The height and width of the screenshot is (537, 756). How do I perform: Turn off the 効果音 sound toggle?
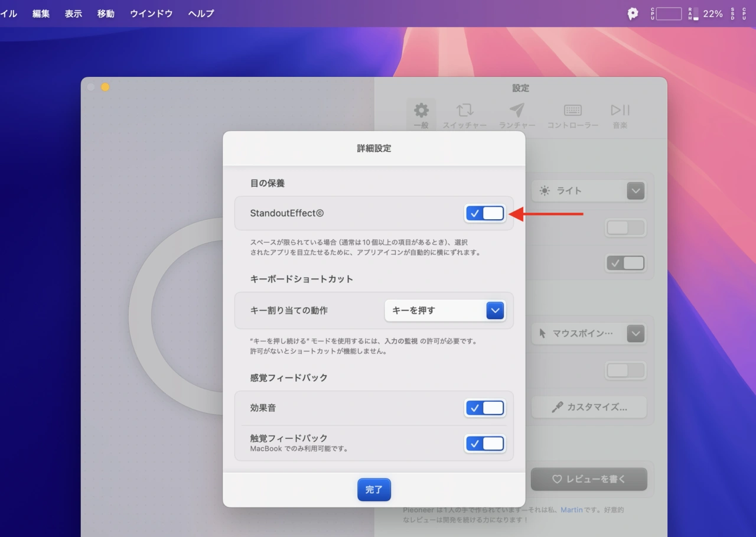pos(485,408)
